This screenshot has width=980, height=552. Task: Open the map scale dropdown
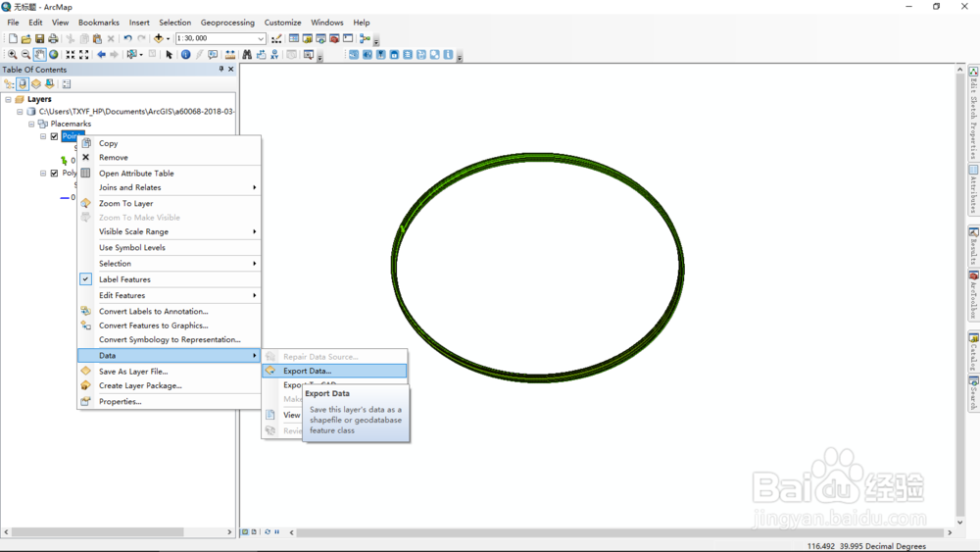click(x=262, y=39)
